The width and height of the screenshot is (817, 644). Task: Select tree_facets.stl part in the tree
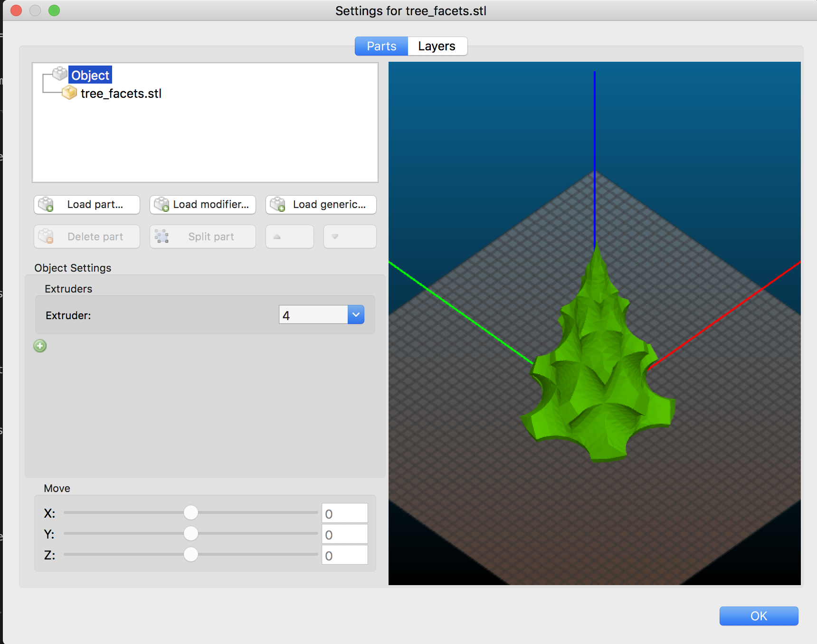click(x=121, y=94)
